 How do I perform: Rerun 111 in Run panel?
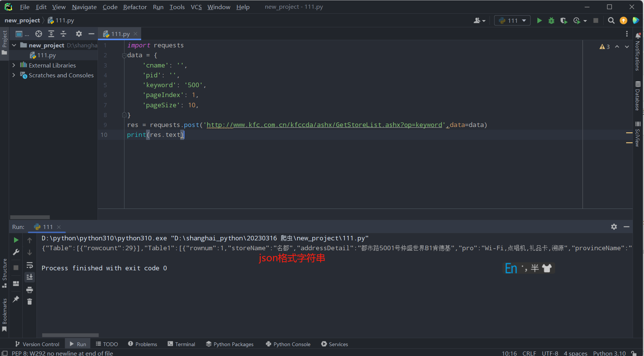[x=16, y=240]
